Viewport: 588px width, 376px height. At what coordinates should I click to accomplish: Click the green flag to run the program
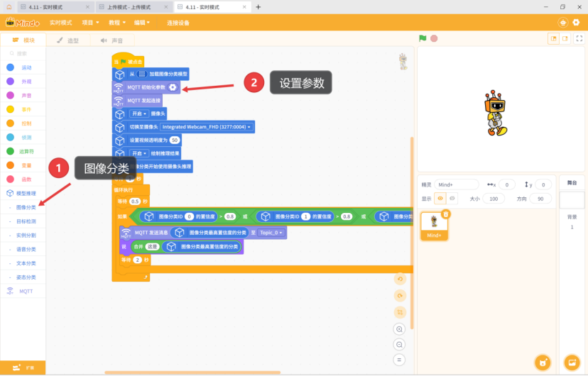pos(423,38)
